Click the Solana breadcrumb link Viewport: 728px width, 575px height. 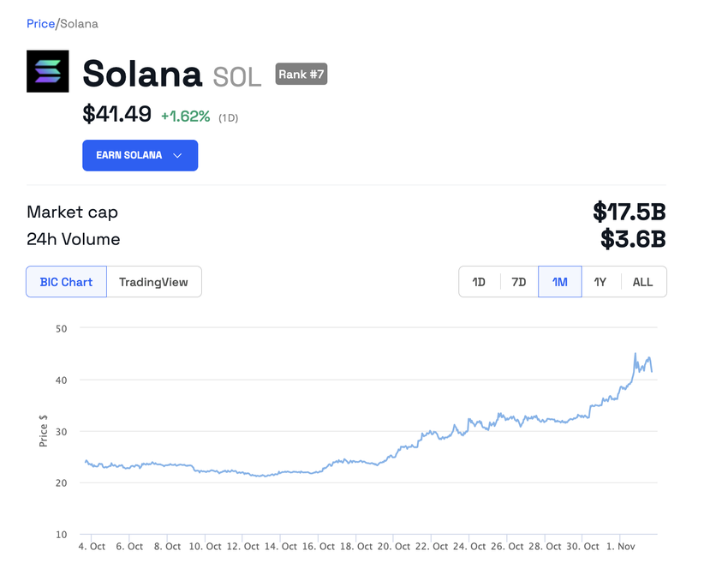(79, 24)
